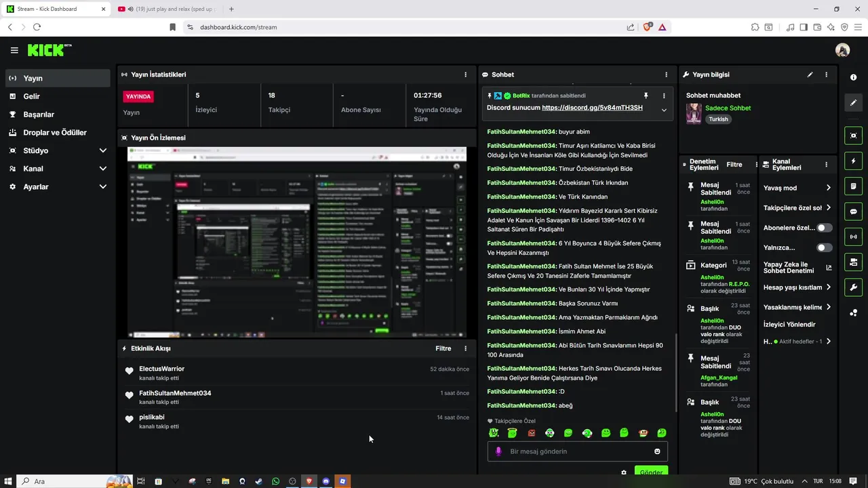The image size is (868, 488).
Task: Collapse the pinned message with chevron
Action: pyautogui.click(x=664, y=110)
